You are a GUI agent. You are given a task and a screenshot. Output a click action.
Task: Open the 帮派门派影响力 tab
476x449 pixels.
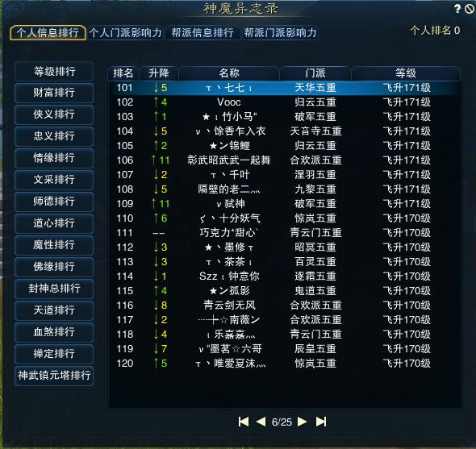click(x=280, y=32)
